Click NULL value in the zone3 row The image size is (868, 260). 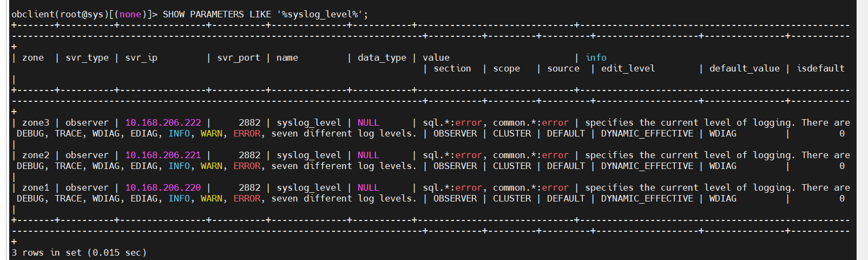[369, 123]
